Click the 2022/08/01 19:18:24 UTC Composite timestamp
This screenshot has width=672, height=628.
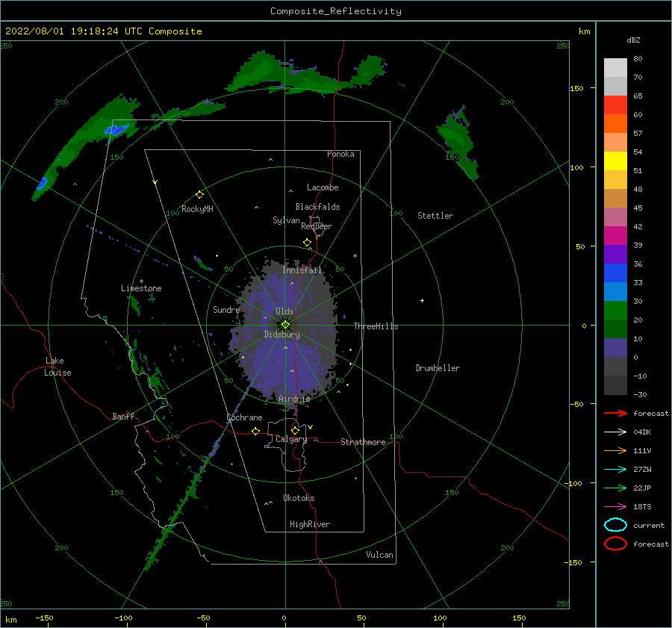(x=103, y=31)
